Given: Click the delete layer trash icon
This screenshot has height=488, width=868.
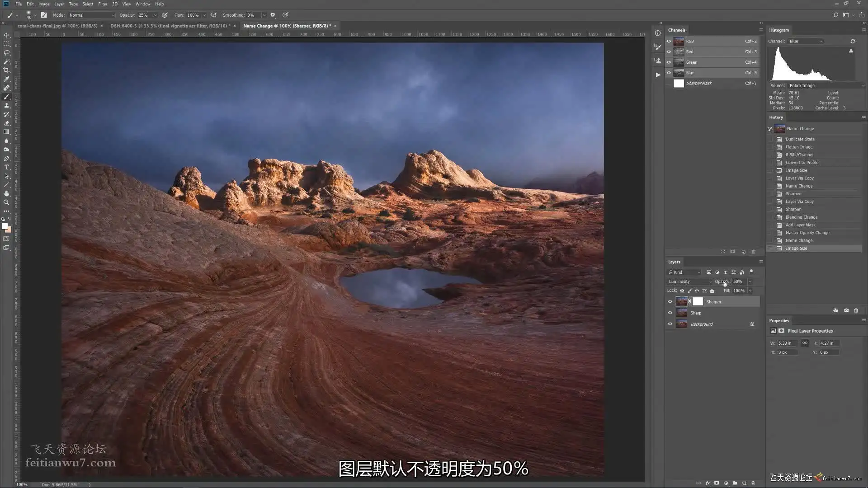Looking at the screenshot, I should coord(753,483).
